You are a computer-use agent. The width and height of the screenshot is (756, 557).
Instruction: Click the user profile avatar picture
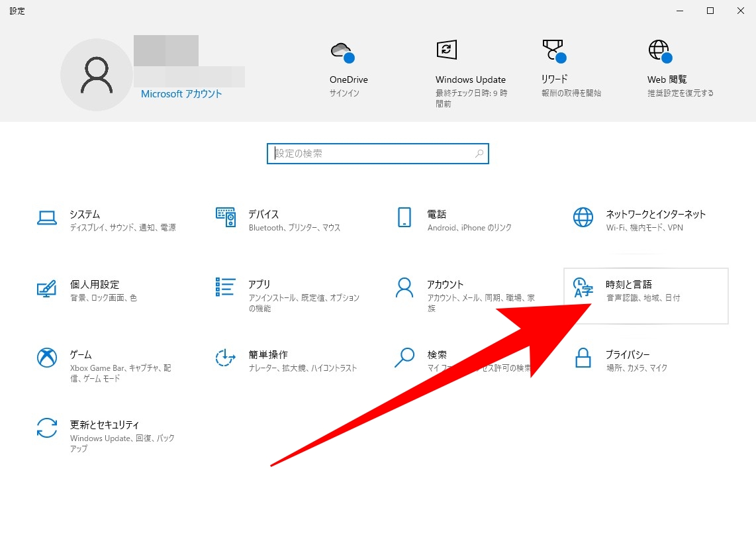pos(97,75)
